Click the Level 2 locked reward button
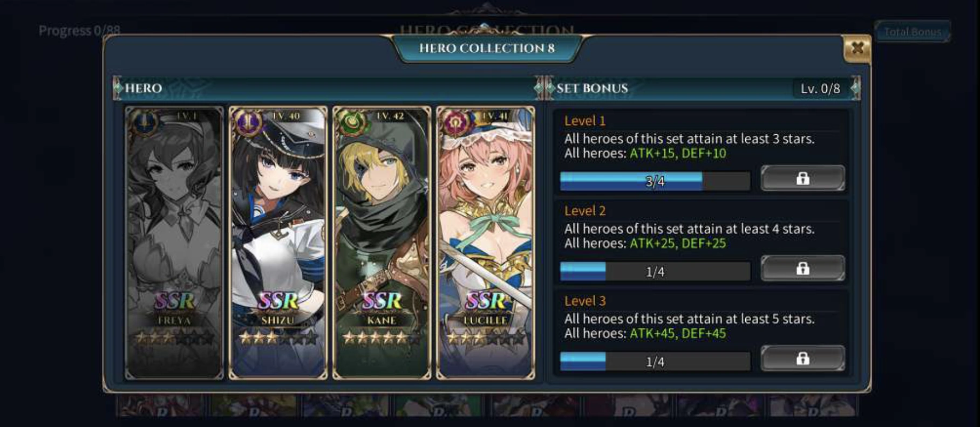This screenshot has width=980, height=427. (802, 268)
